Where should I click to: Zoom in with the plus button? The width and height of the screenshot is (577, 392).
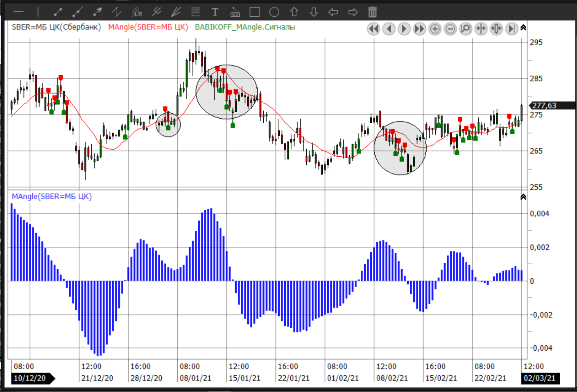(435, 29)
